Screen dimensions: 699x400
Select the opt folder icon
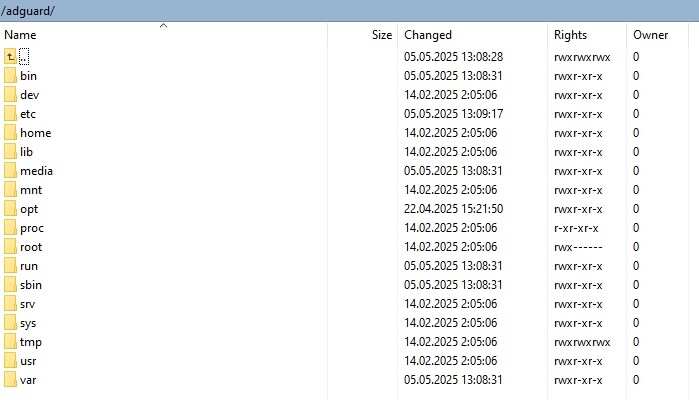10,209
